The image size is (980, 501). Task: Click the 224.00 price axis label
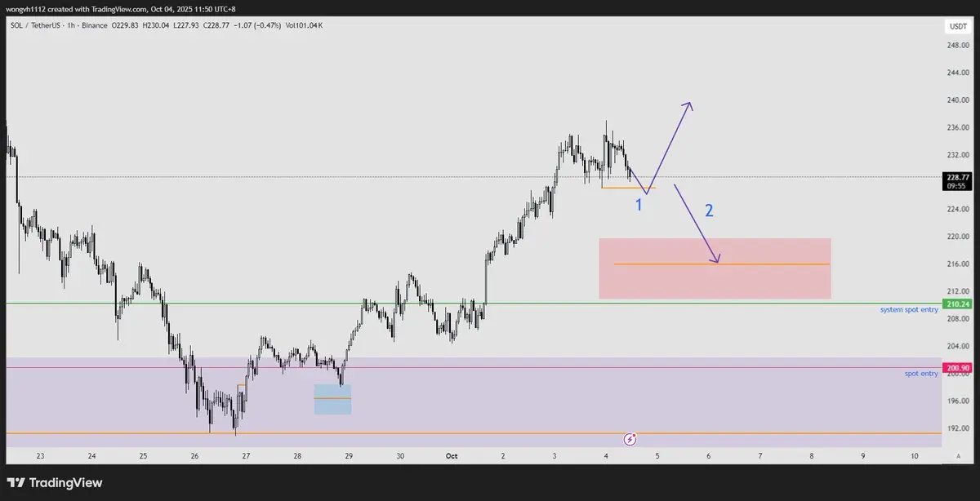tap(957, 209)
